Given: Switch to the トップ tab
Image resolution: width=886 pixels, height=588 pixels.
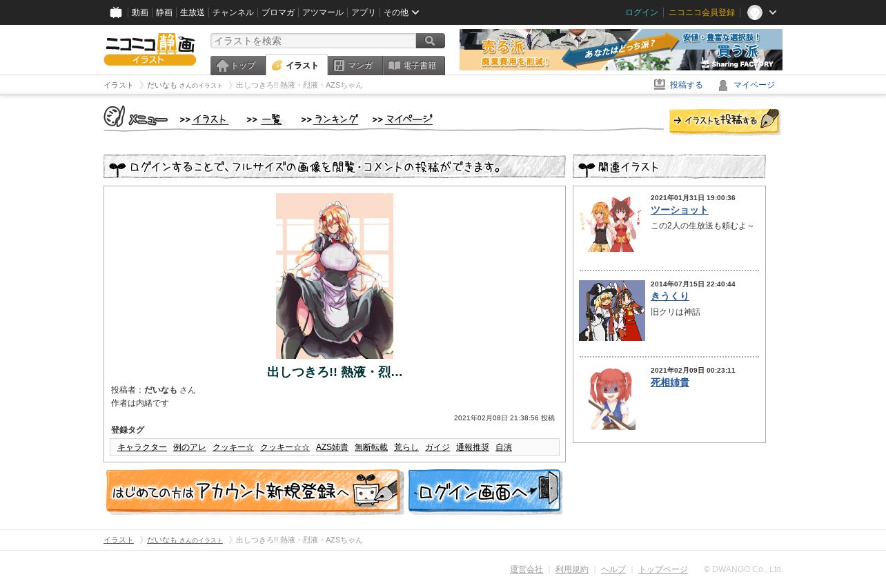Looking at the screenshot, I should click(x=238, y=66).
